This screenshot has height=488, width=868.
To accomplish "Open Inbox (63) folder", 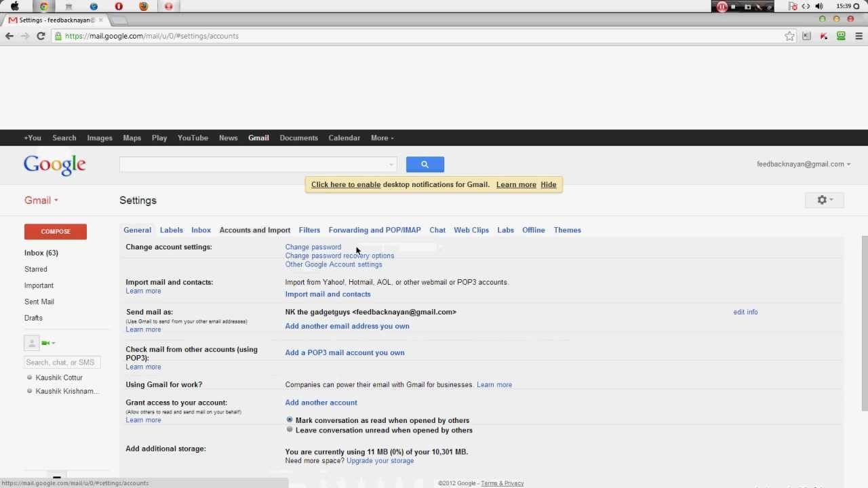I will pos(41,253).
